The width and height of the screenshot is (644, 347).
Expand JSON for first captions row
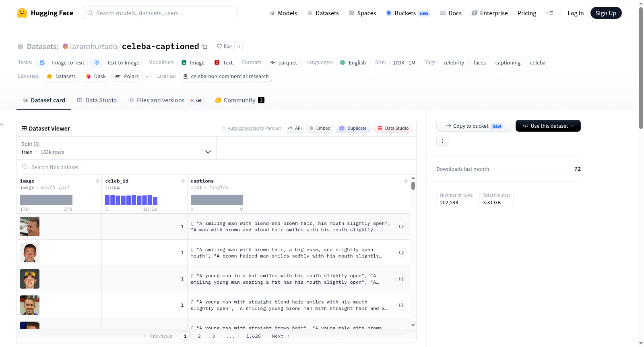point(401,226)
